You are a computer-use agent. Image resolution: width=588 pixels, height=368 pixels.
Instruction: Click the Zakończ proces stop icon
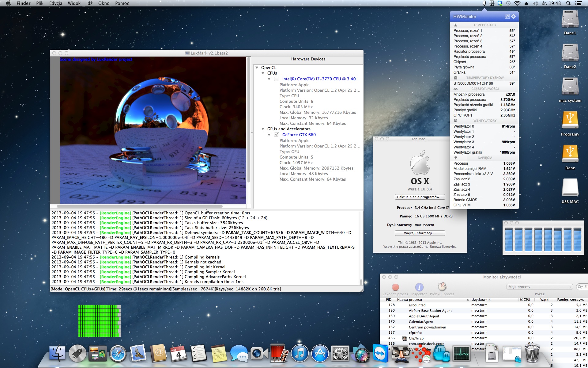395,287
